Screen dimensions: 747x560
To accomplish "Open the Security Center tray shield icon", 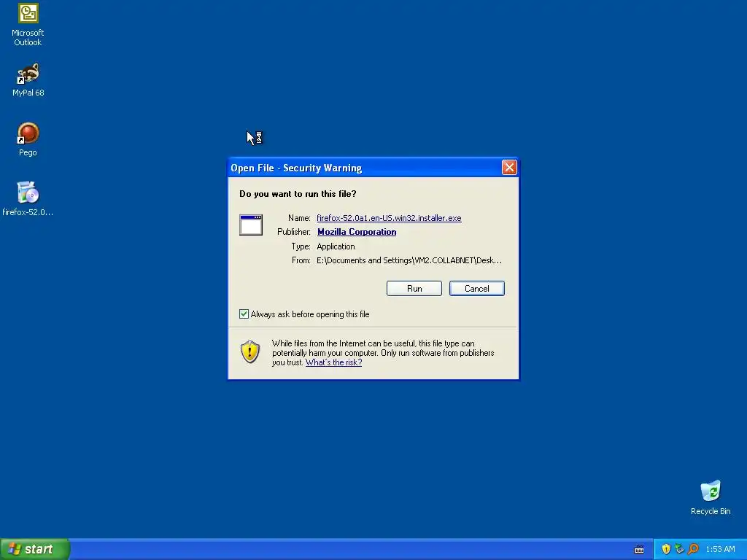I will 666,549.
